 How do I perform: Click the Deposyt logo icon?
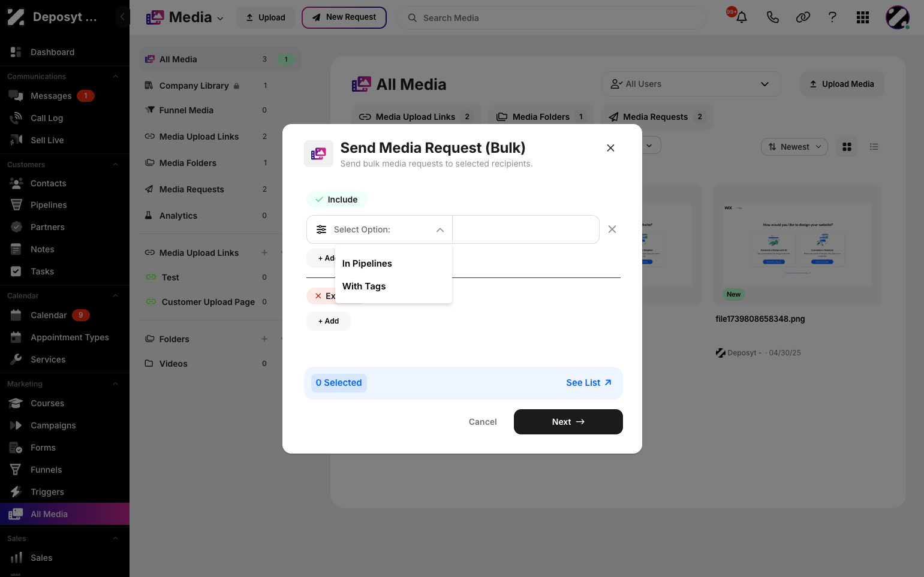16,17
